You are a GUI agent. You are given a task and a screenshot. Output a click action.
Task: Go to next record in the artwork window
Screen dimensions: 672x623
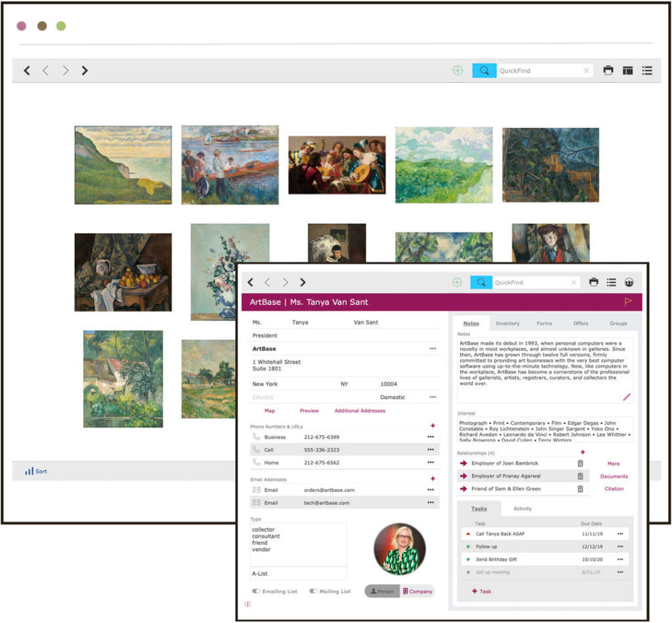tap(65, 70)
